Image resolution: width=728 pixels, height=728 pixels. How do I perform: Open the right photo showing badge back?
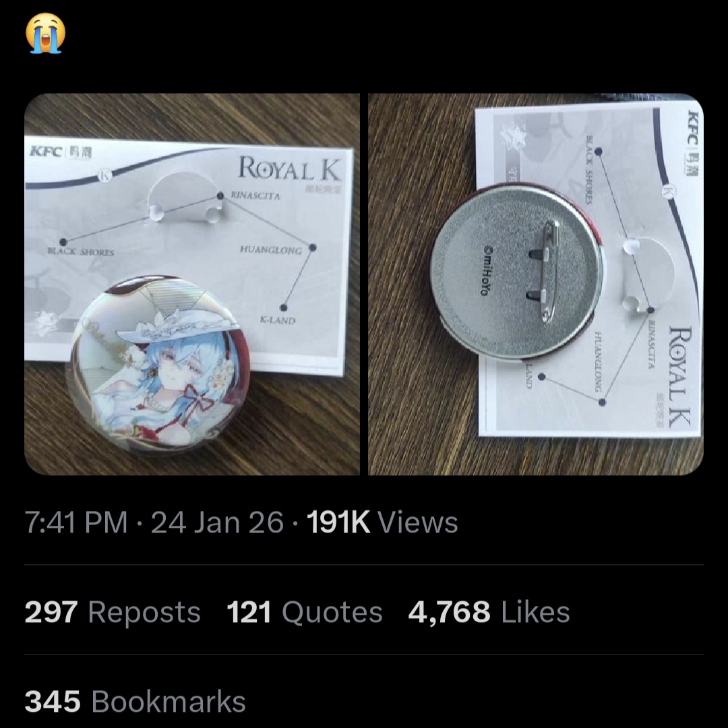pyautogui.click(x=536, y=284)
